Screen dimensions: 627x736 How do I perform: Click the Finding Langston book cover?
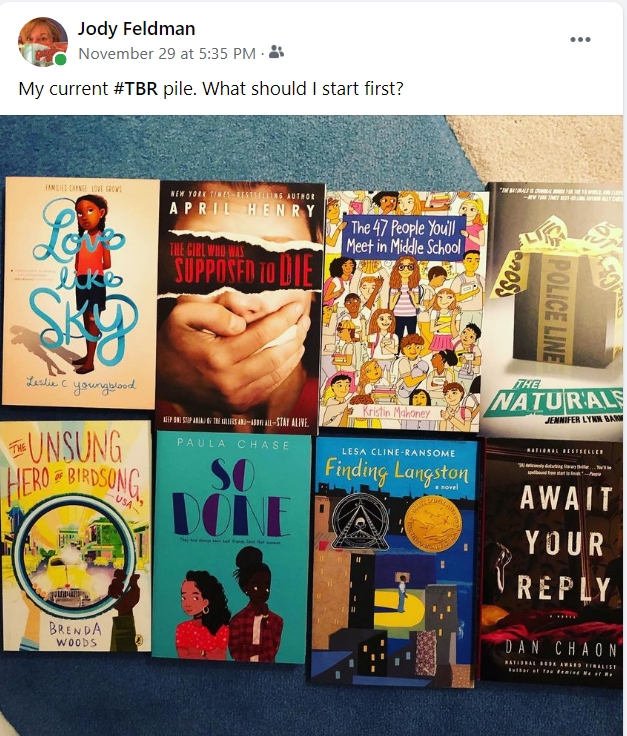[x=393, y=562]
